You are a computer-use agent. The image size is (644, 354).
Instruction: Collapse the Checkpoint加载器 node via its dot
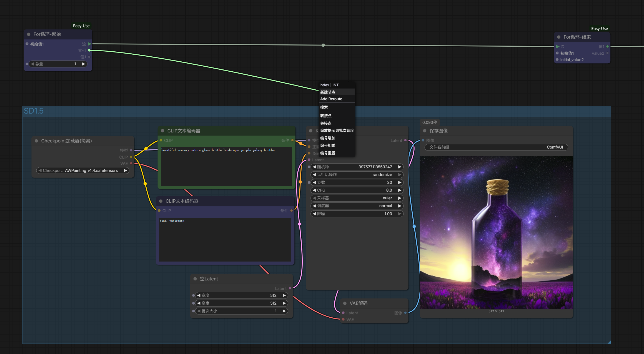[x=36, y=141]
